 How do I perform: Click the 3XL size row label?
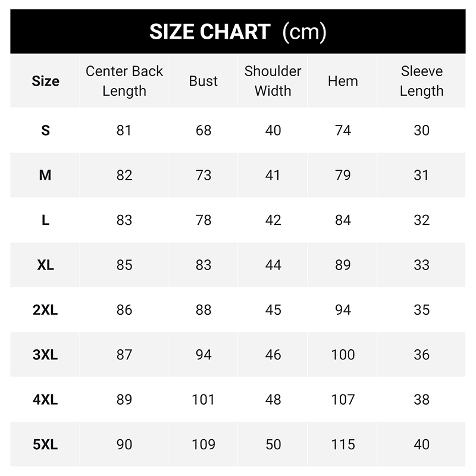45,355
